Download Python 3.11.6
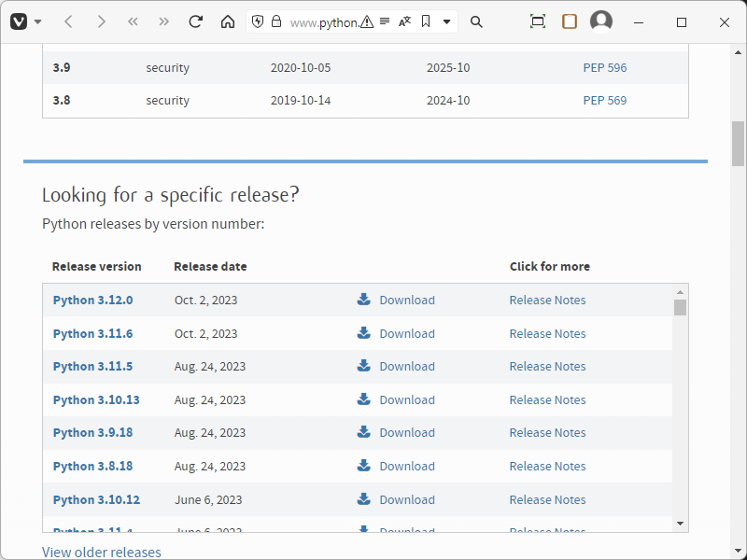This screenshot has width=747, height=560. click(407, 334)
